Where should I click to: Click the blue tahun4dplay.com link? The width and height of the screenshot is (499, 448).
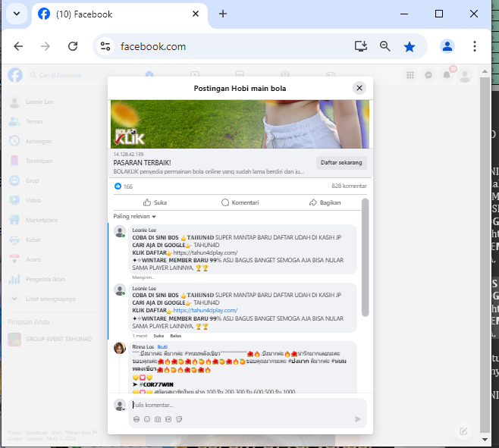click(206, 310)
